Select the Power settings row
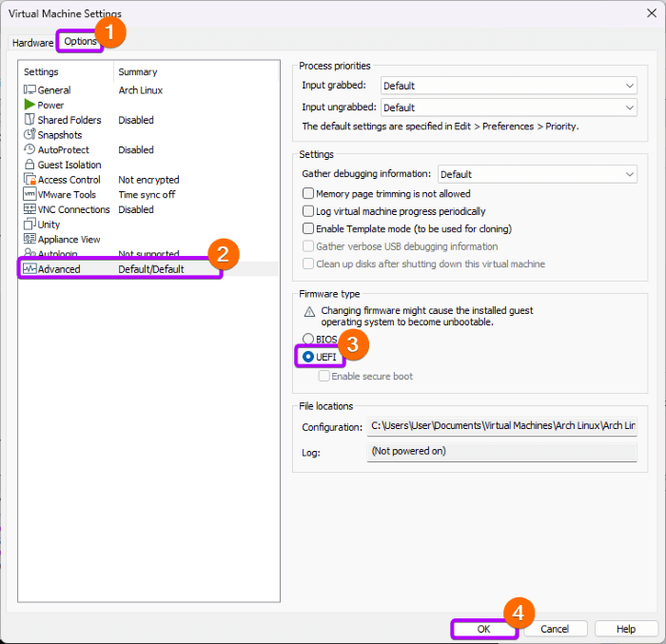Screen dimensions: 666x644 point(148,105)
